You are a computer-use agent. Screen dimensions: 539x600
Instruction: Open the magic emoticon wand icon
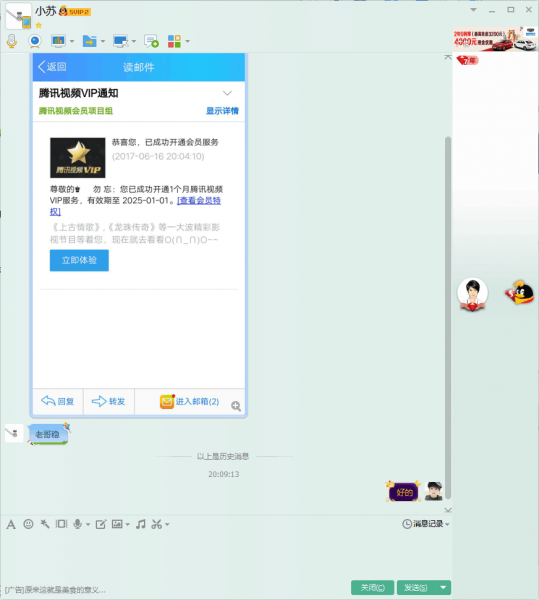tap(45, 524)
